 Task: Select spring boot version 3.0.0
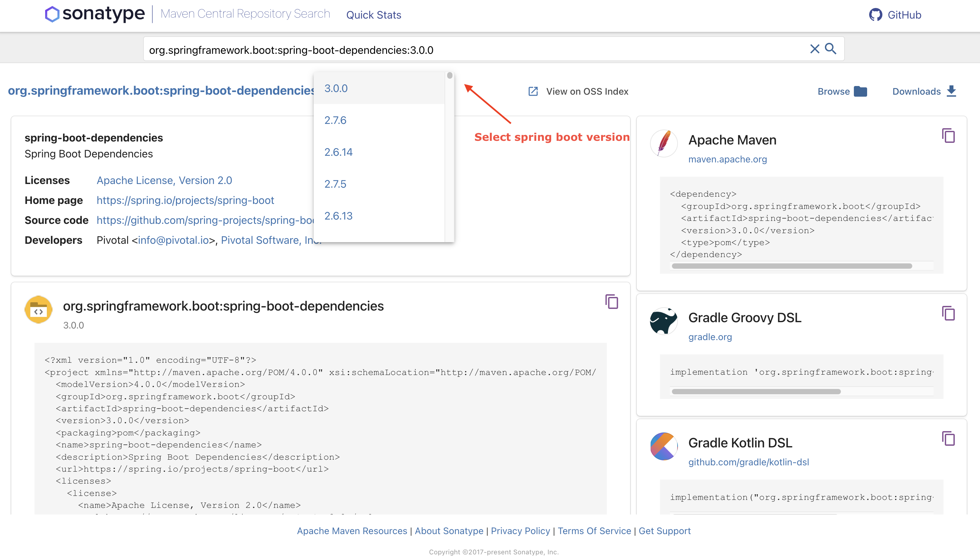point(336,88)
